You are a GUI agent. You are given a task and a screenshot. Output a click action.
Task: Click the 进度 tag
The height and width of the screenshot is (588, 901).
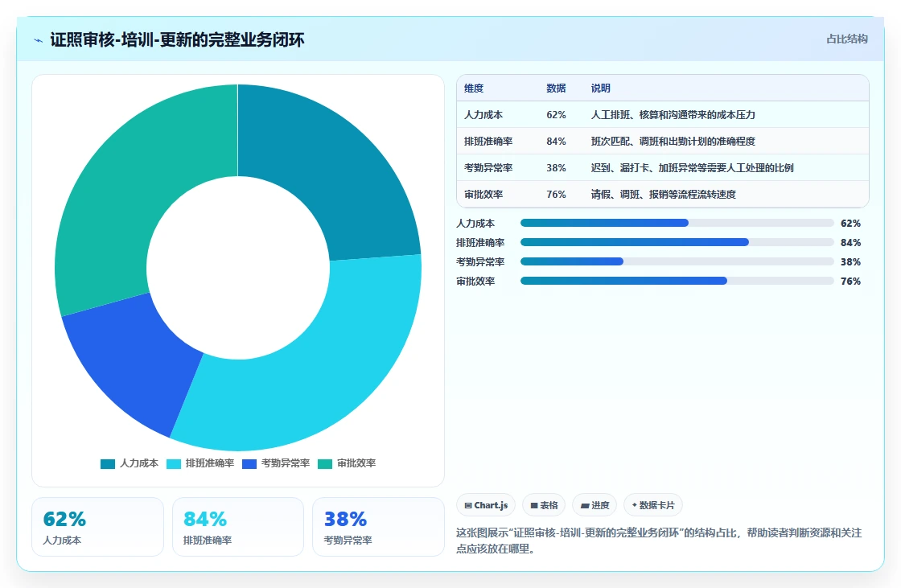(594, 505)
